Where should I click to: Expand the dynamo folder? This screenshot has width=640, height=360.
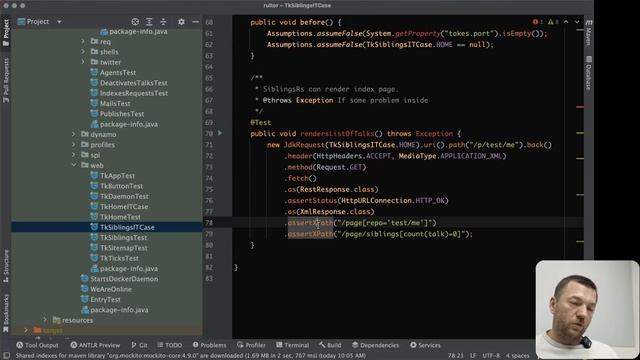tap(74, 134)
